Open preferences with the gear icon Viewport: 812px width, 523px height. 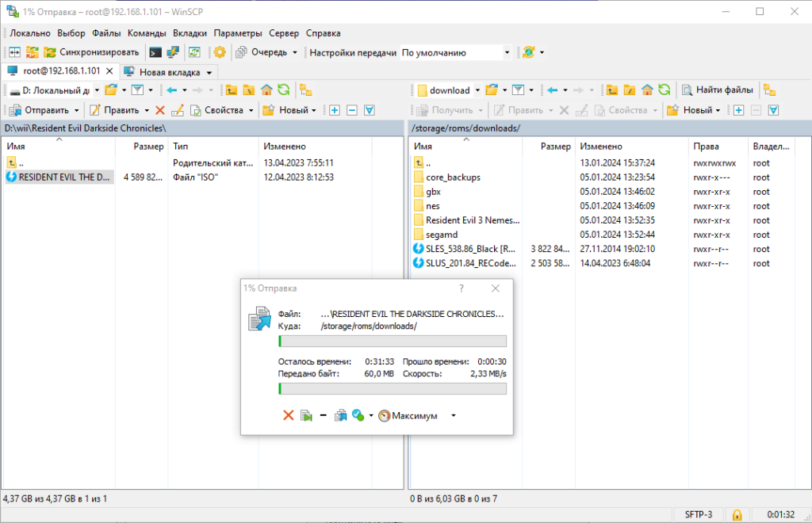click(220, 52)
